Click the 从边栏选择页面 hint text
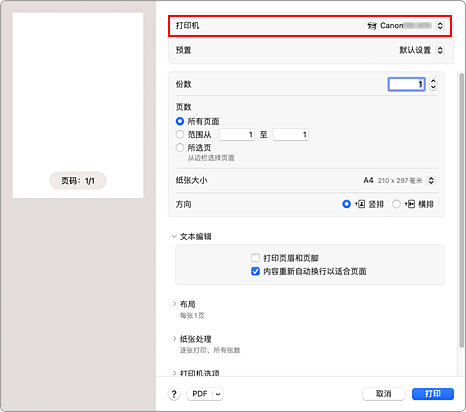This screenshot has height=412, width=466. [211, 158]
